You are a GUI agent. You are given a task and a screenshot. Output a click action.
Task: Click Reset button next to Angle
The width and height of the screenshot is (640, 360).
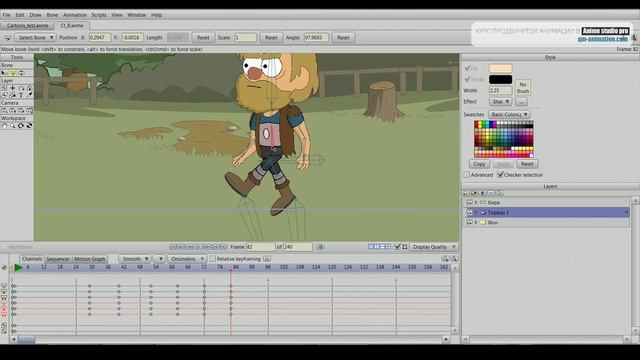pyautogui.click(x=343, y=38)
